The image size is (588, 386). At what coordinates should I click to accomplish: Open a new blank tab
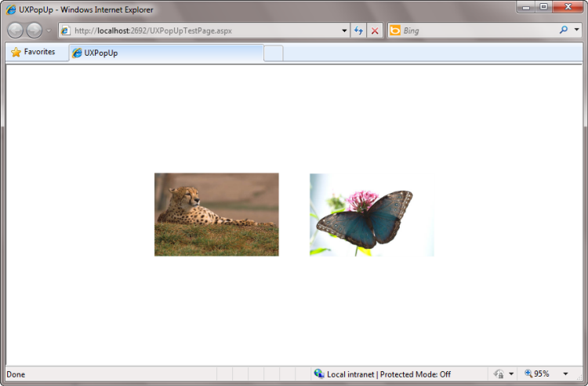click(273, 53)
